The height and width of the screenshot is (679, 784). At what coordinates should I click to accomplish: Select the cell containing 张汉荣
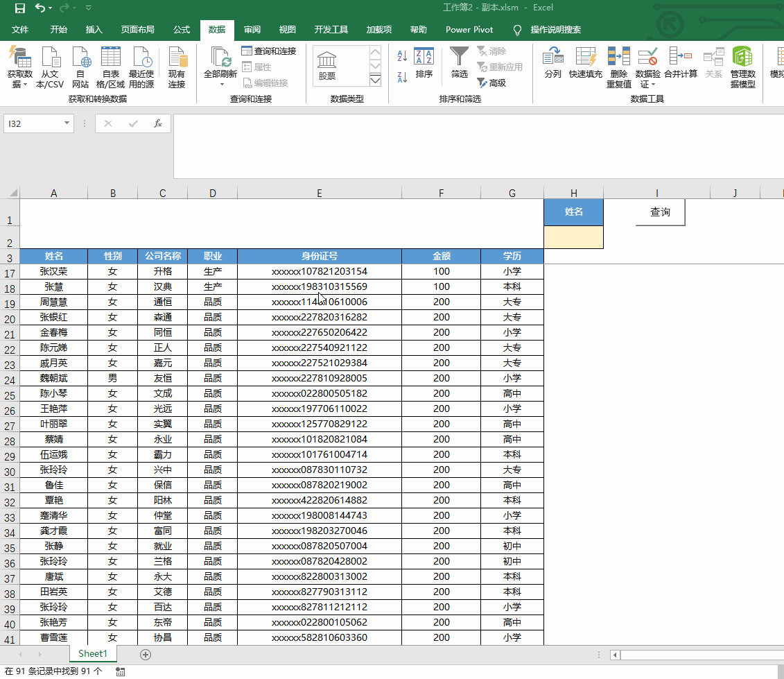tap(53, 271)
